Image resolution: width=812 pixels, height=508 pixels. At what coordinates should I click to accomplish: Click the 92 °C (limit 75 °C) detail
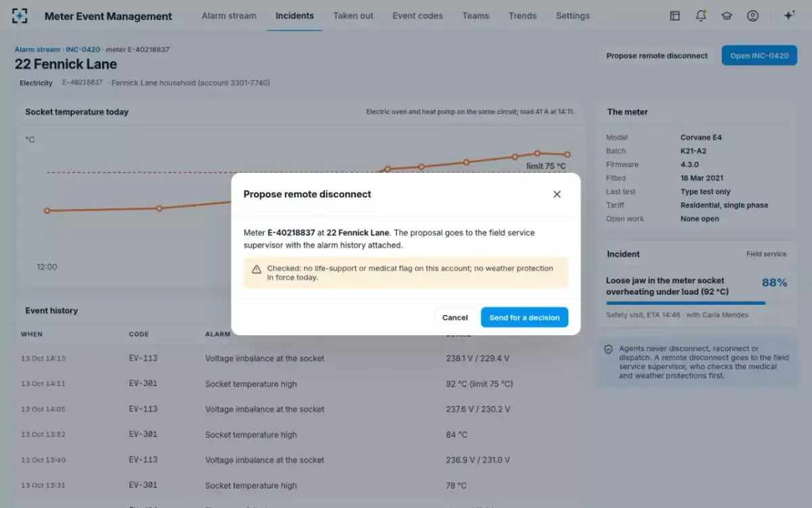479,384
